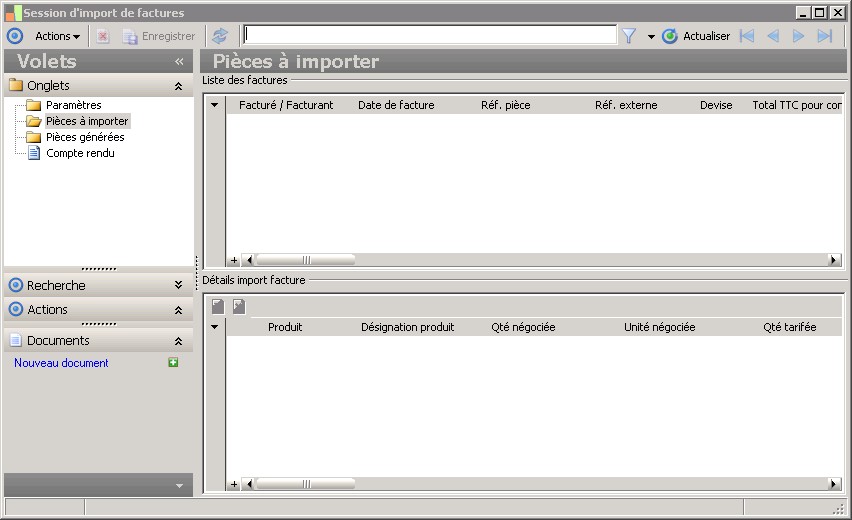Viewport: 852px width, 520px height.
Task: Click the Actualiser refresh button
Action: click(x=697, y=36)
